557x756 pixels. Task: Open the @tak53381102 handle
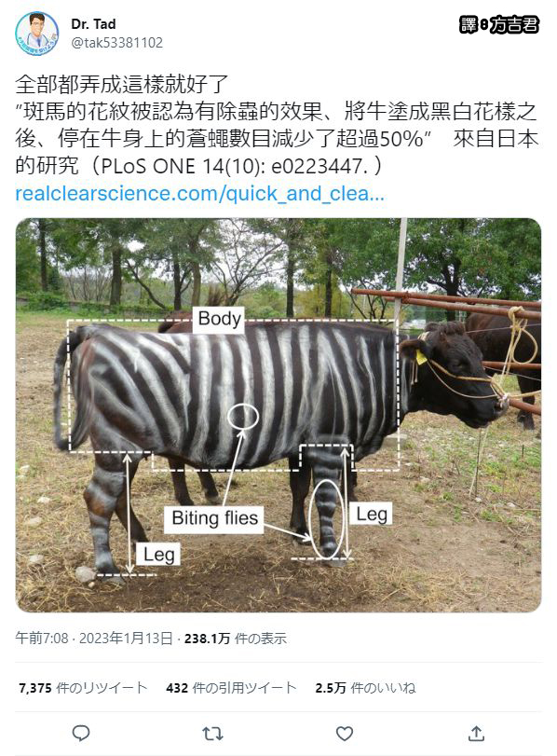click(x=117, y=43)
